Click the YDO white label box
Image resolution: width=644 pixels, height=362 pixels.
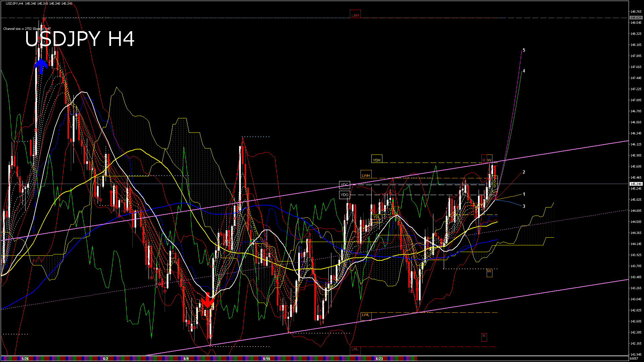click(344, 195)
